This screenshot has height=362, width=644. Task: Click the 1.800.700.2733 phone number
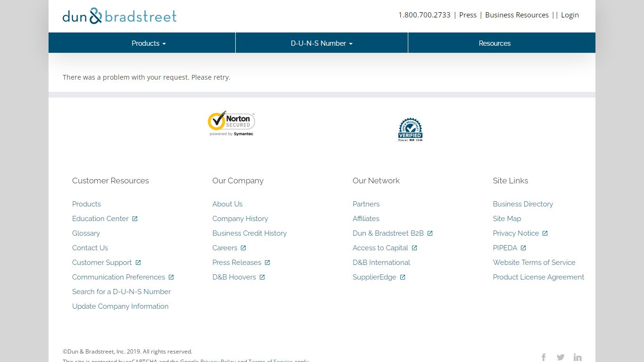coord(424,15)
